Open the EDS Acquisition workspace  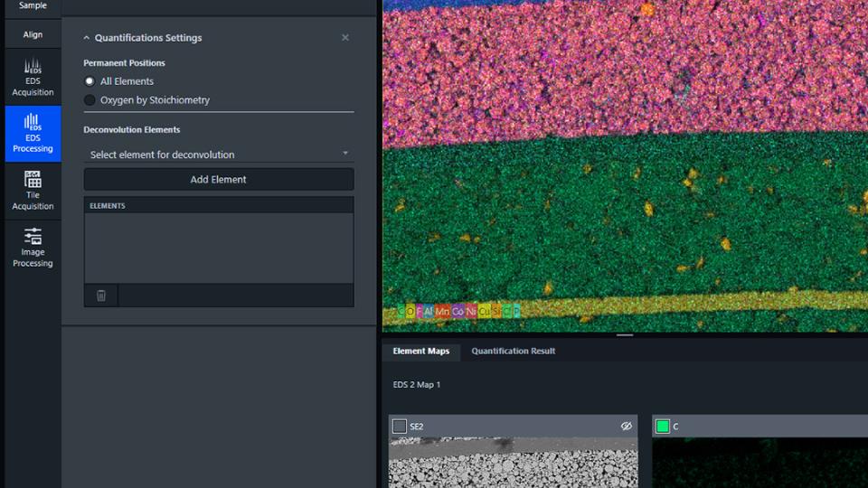(x=33, y=77)
